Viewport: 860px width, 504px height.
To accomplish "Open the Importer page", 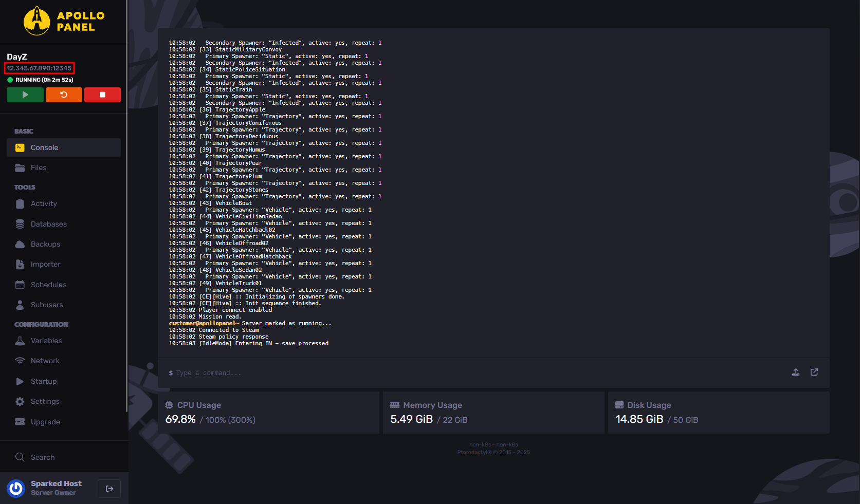I will [x=64, y=264].
